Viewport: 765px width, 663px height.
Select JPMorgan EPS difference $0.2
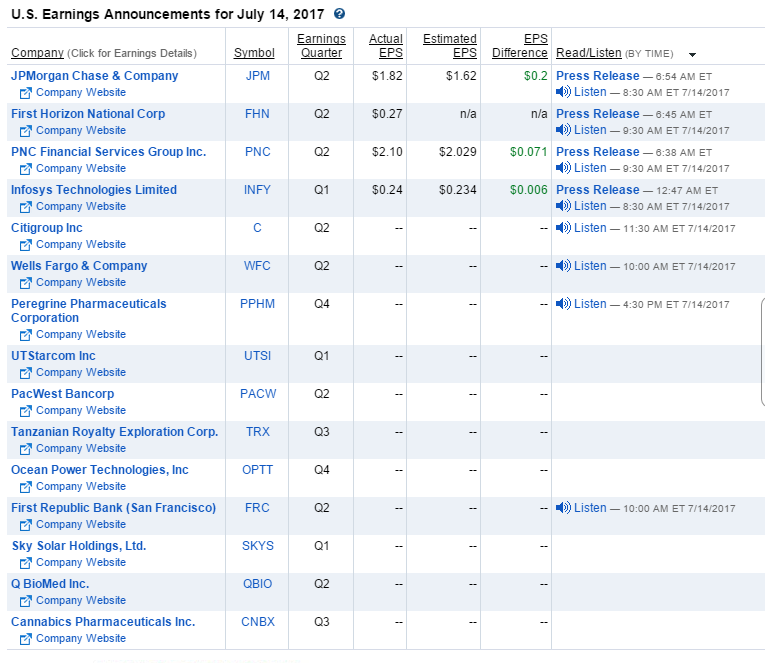[x=536, y=76]
